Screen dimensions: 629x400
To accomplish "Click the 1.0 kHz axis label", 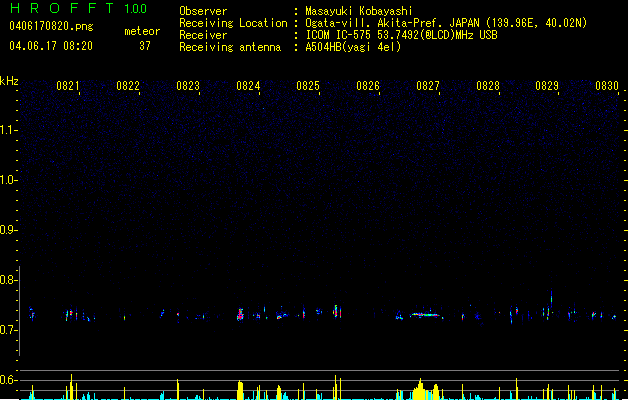I will (x=8, y=180).
